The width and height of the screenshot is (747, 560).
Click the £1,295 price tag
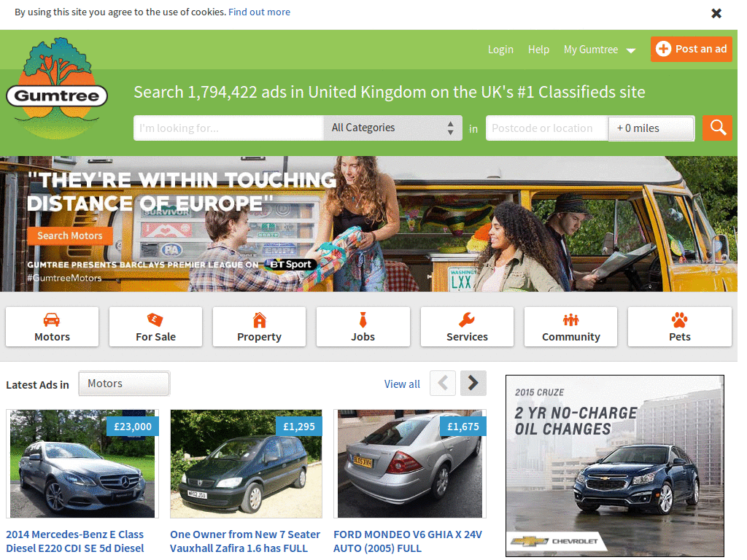point(299,426)
